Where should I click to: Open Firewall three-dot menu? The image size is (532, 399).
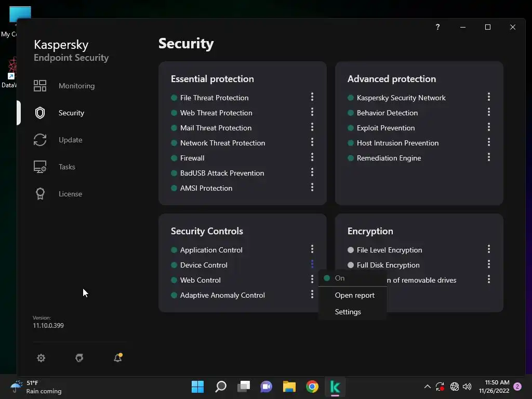[312, 157]
